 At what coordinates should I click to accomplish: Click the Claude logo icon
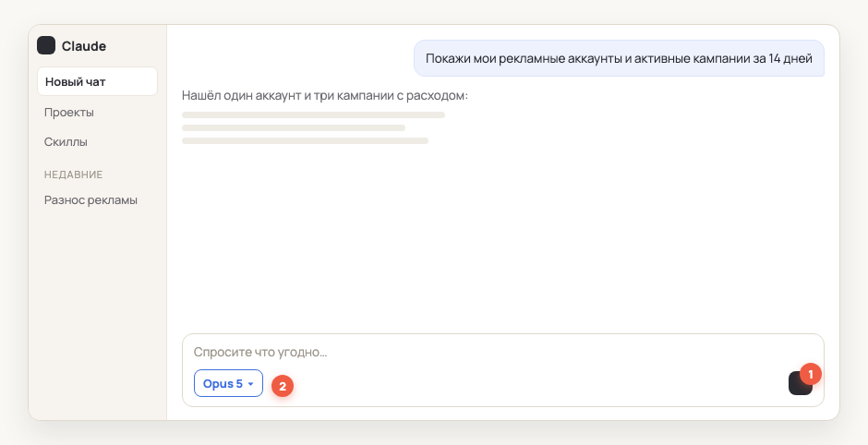46,45
